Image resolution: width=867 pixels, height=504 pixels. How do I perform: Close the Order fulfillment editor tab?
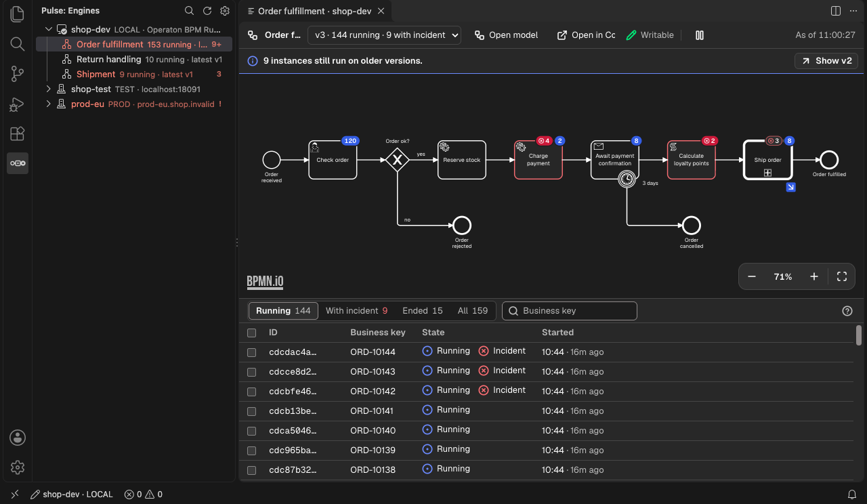pos(381,12)
